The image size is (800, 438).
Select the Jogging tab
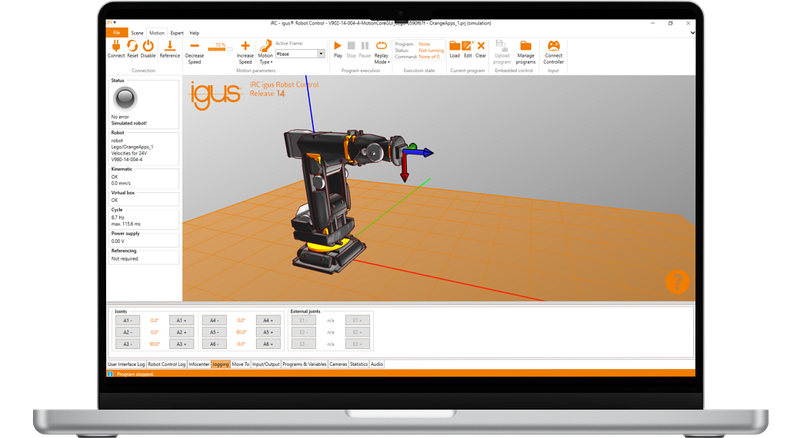click(x=220, y=364)
